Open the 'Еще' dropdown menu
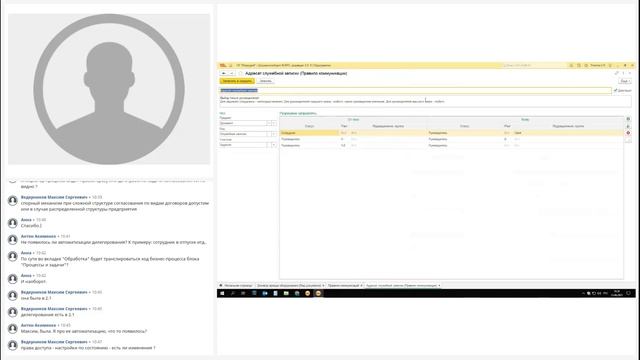The image size is (640, 360). tap(624, 81)
